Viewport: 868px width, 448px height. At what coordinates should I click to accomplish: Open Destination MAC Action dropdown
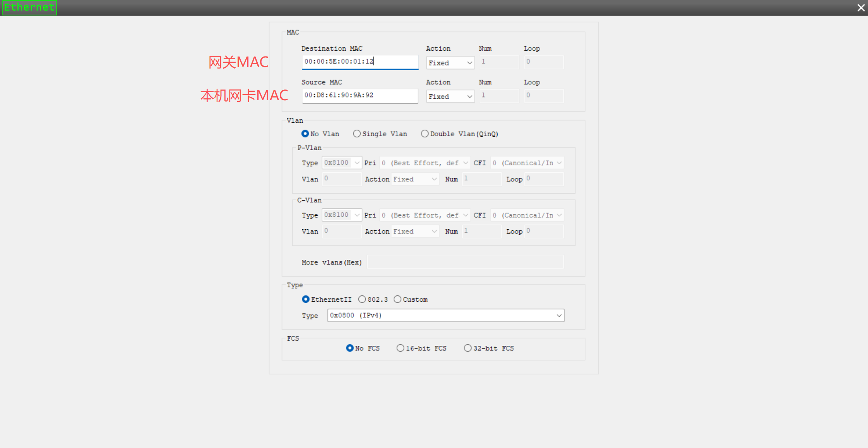coord(450,63)
